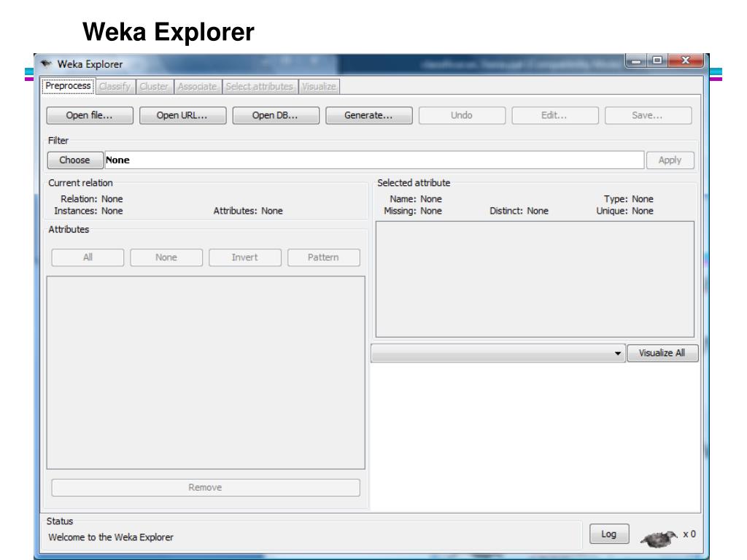The height and width of the screenshot is (560, 747).
Task: Open the Classify tab
Action: click(x=115, y=87)
